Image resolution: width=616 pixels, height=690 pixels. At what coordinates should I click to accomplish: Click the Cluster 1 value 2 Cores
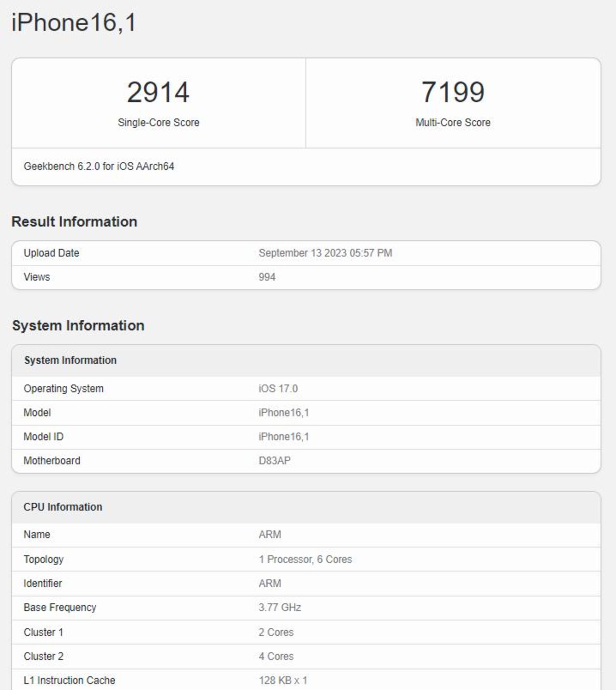coord(276,632)
